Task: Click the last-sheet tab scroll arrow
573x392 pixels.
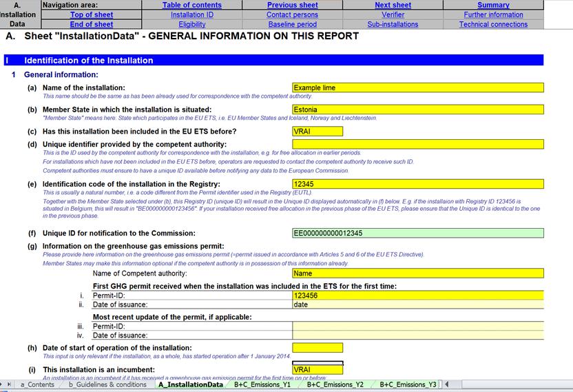Action: tap(9, 384)
